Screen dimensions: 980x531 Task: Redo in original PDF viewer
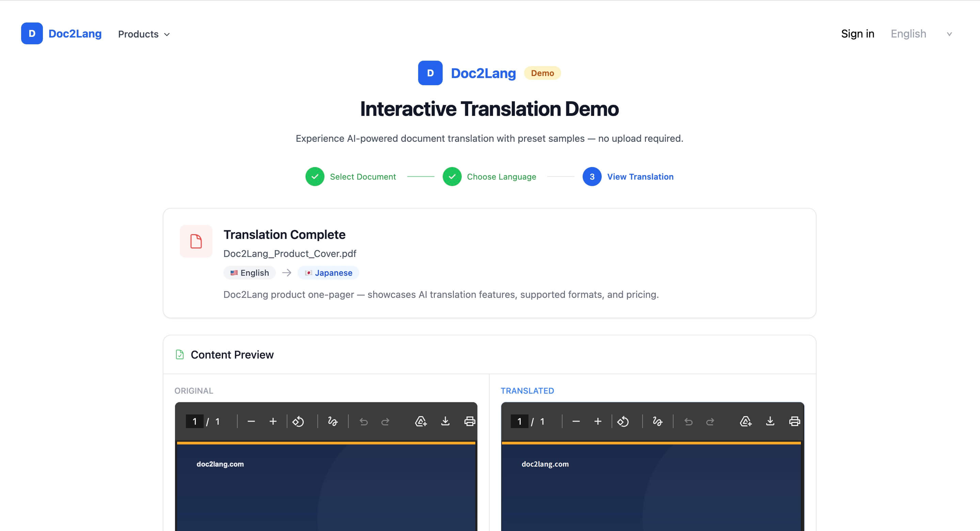pos(385,421)
